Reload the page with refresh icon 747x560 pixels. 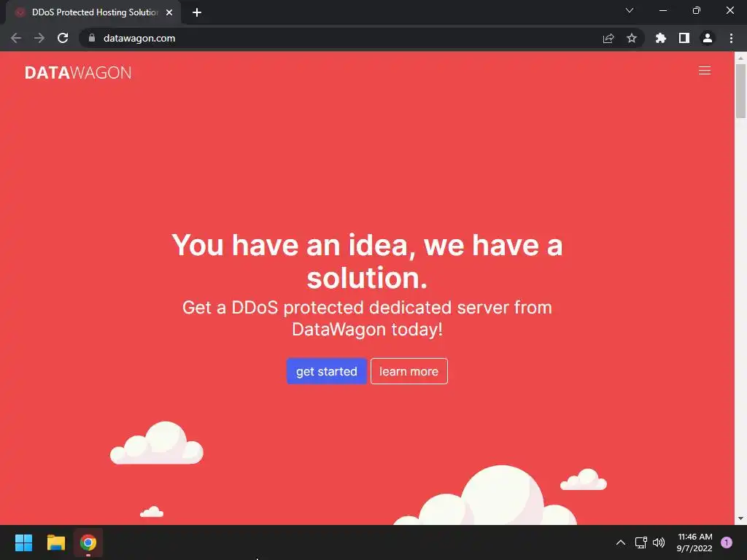coord(63,38)
